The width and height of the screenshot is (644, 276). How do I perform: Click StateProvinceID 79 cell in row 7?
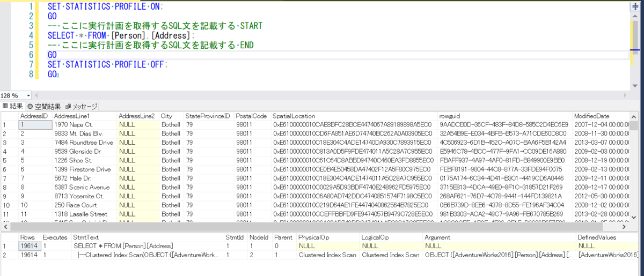[208, 178]
